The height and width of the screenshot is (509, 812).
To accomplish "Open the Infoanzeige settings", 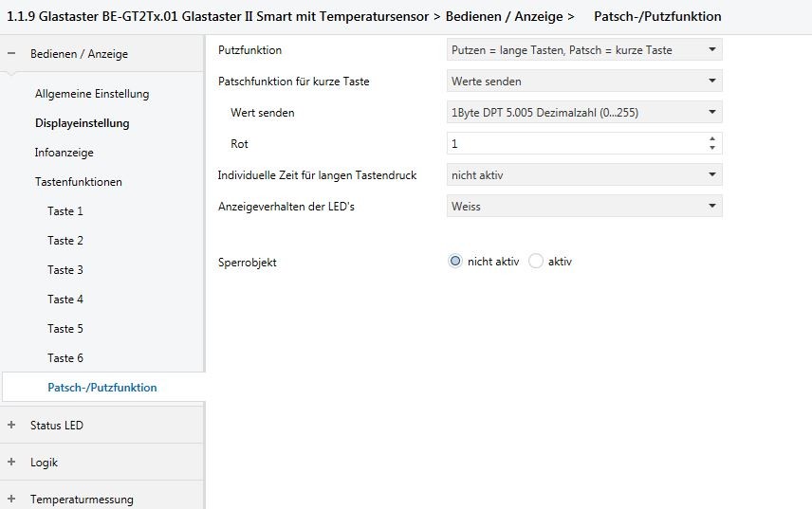I will click(65, 153).
